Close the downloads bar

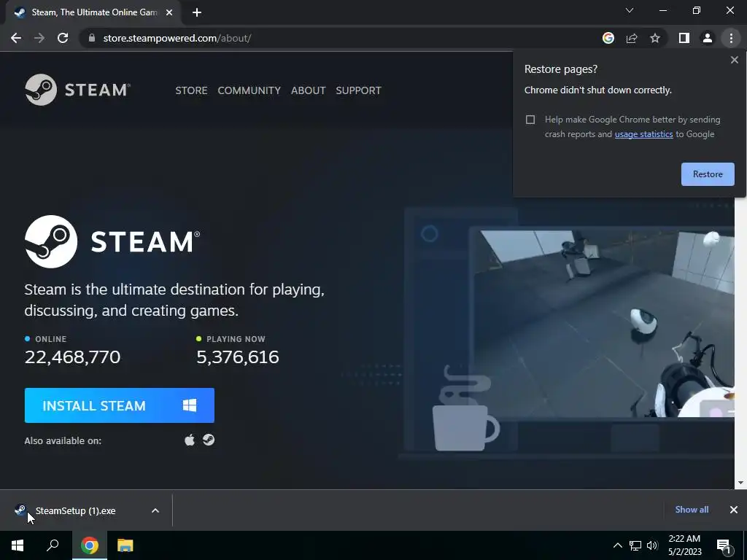point(734,510)
